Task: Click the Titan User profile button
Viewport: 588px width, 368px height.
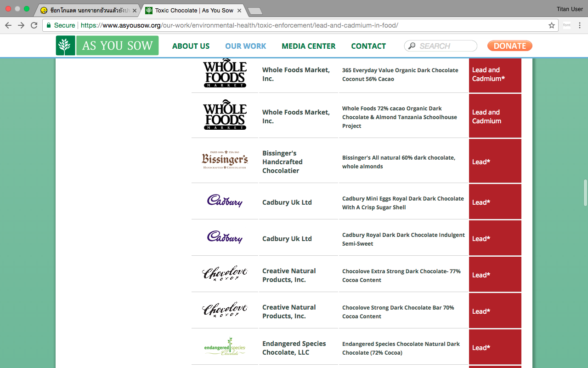Action: tap(570, 9)
